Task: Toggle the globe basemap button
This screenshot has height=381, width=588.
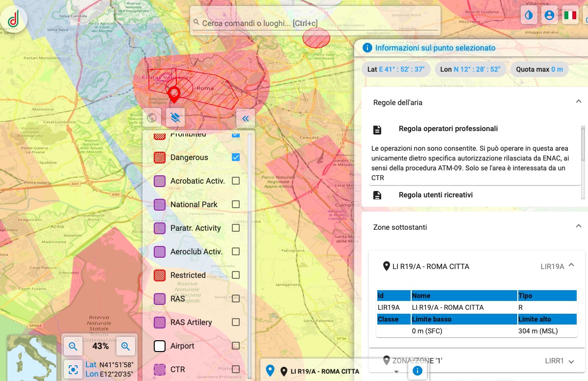Action: point(152,118)
